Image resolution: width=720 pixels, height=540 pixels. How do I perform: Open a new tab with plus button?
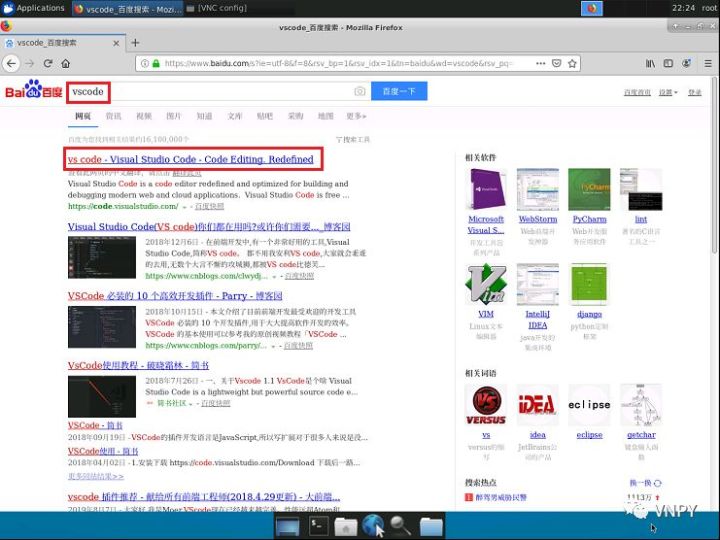[135, 43]
